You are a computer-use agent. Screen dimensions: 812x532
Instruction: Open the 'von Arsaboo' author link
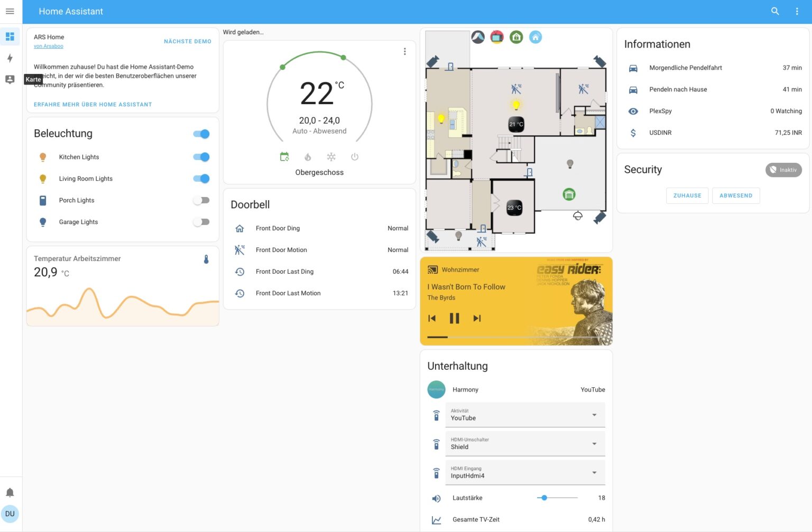[49, 46]
